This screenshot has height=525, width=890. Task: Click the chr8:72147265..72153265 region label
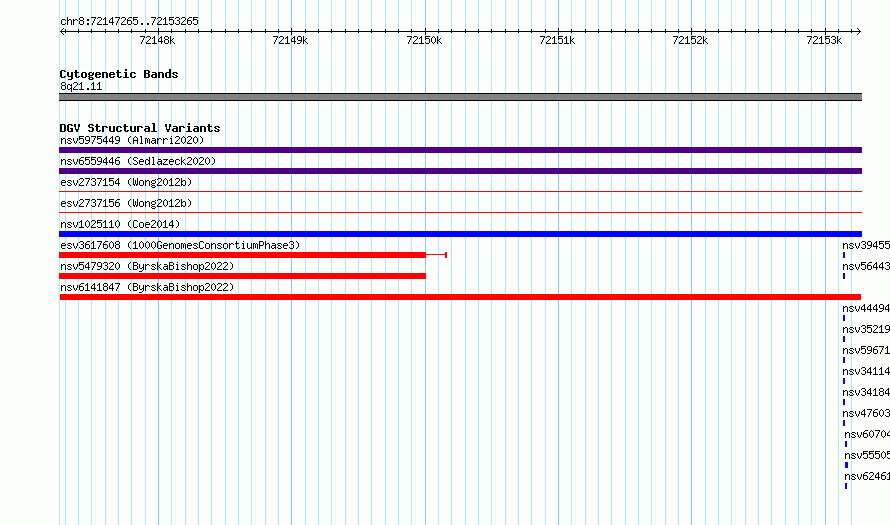(129, 21)
